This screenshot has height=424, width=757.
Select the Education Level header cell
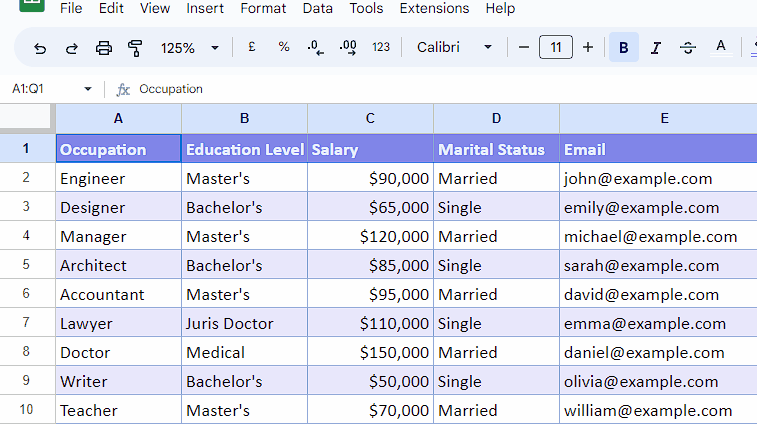[244, 149]
